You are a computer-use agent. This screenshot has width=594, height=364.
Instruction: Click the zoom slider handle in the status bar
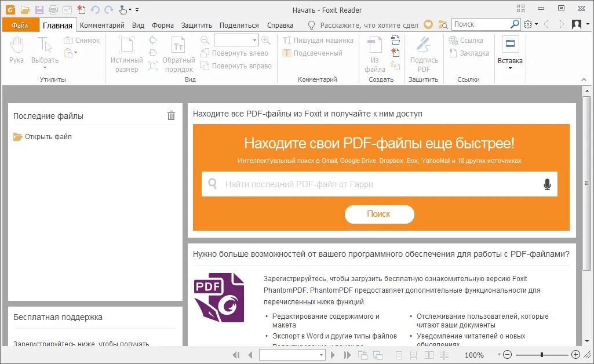542,355
